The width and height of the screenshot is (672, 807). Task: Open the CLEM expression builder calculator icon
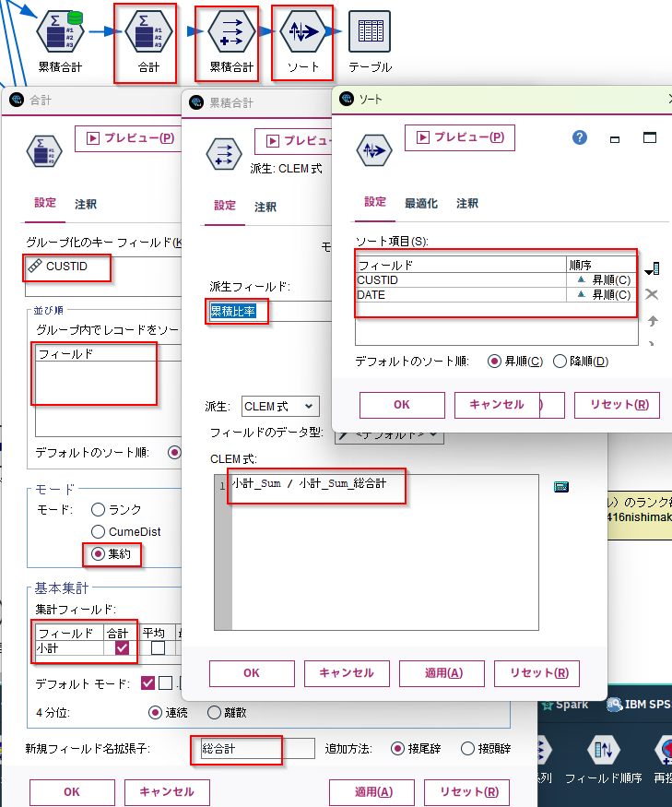[560, 487]
